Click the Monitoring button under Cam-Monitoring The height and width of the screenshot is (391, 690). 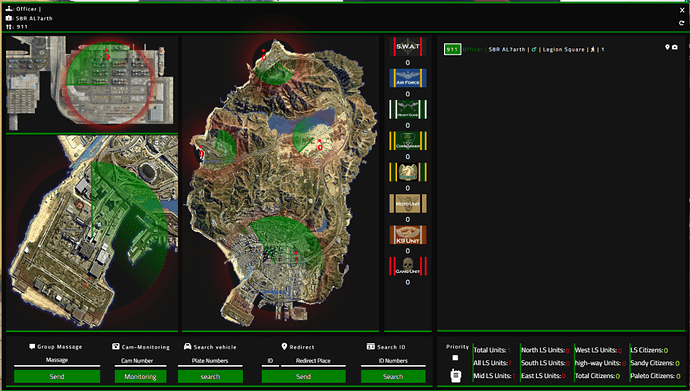coord(140,376)
